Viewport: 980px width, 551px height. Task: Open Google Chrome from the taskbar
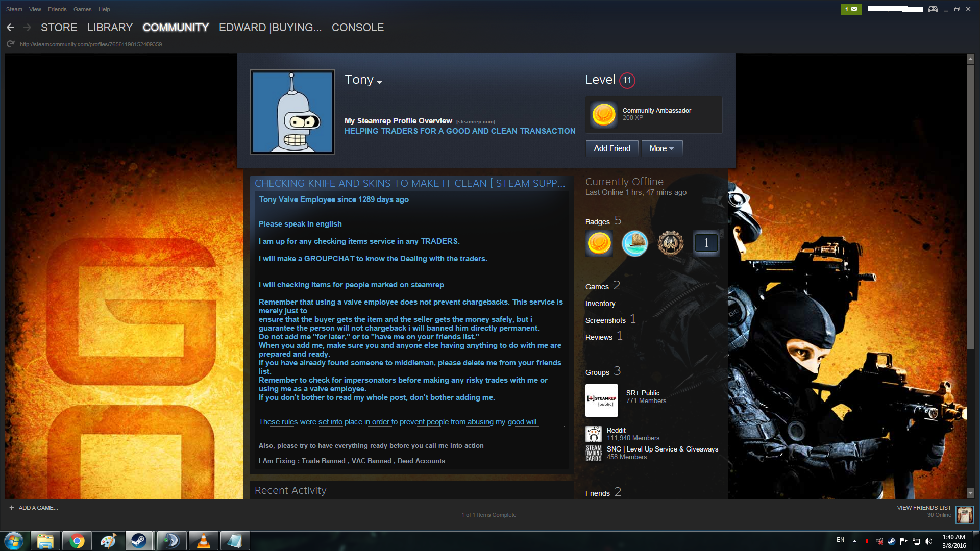click(77, 541)
